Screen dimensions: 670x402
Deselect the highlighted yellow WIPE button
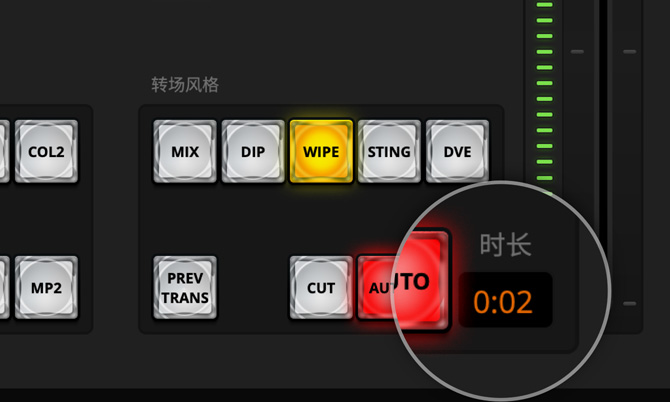(321, 151)
